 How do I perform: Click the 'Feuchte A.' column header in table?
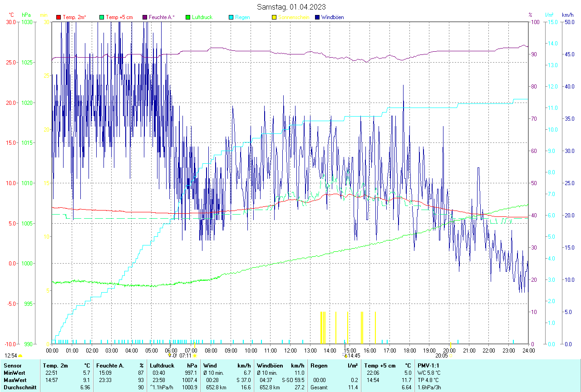click(110, 365)
